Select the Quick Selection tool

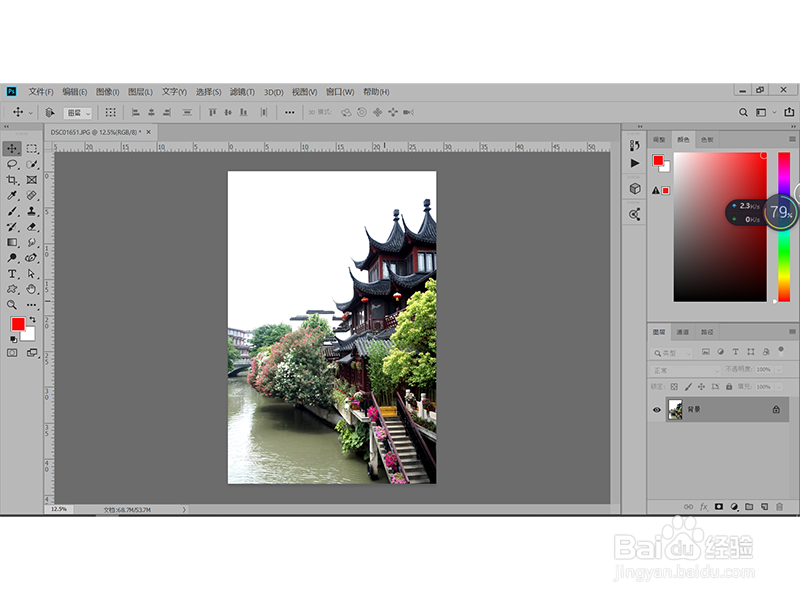pos(32,164)
